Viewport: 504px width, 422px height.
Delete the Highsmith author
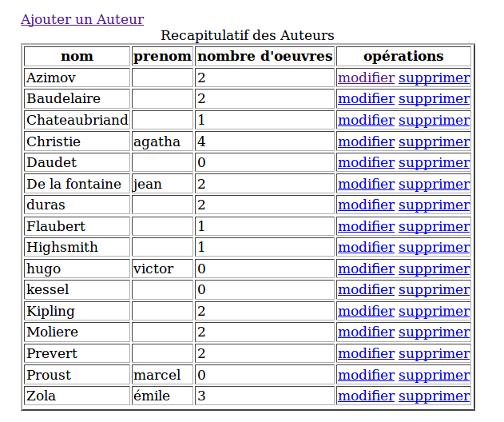434,248
